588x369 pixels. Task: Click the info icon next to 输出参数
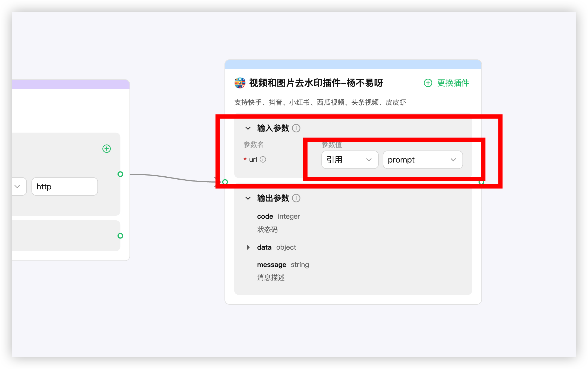(296, 198)
